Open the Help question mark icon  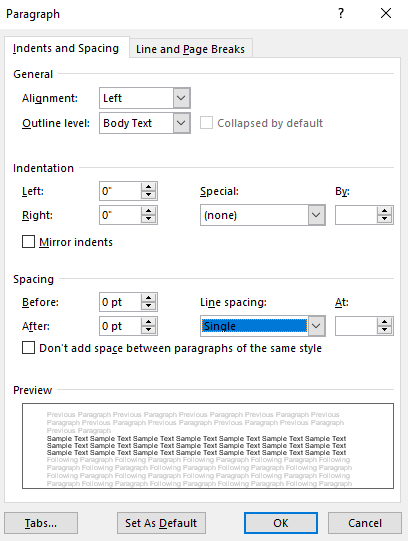click(341, 13)
